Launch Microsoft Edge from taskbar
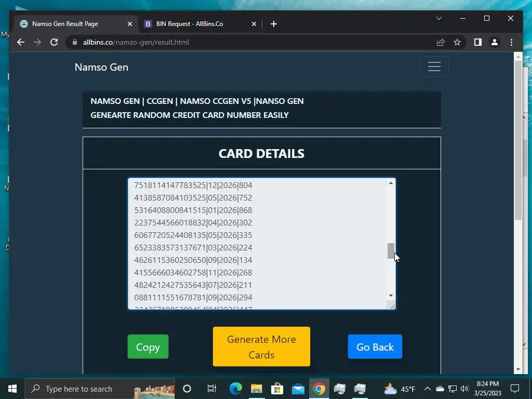Screen dimensions: 532x399 click(x=235, y=389)
